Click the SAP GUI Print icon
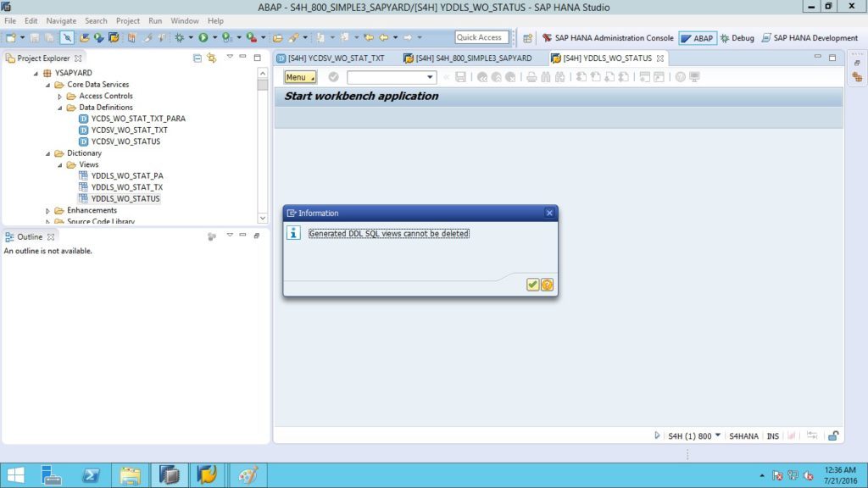This screenshot has width=868, height=488. 531,77
